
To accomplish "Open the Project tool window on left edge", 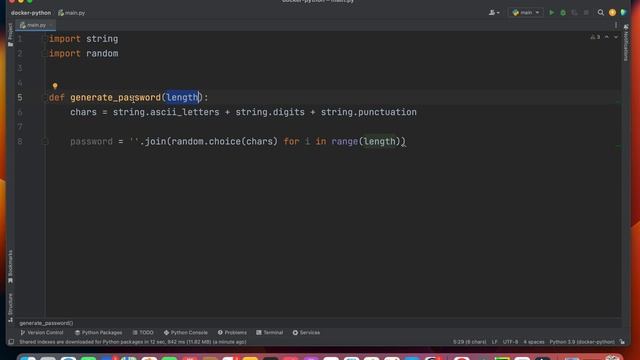I will [x=10, y=34].
